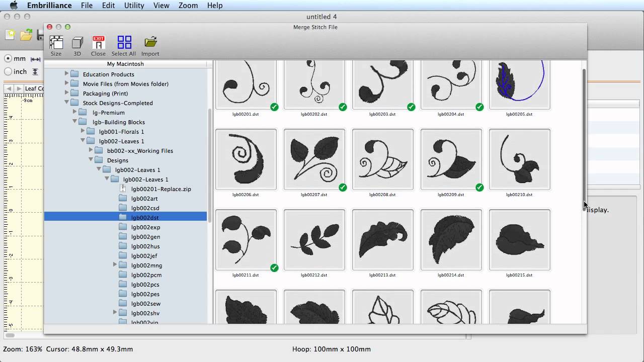Click the lgb002jef folder icon
Screen dimensions: 644x362
coord(123,255)
